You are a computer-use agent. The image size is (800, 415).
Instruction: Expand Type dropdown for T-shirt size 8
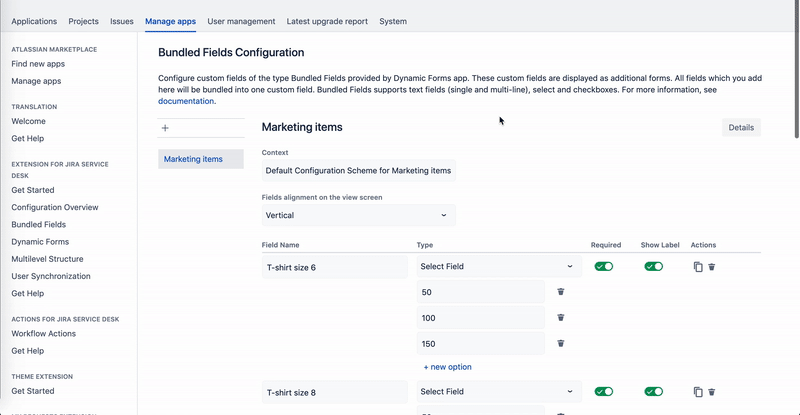point(498,392)
